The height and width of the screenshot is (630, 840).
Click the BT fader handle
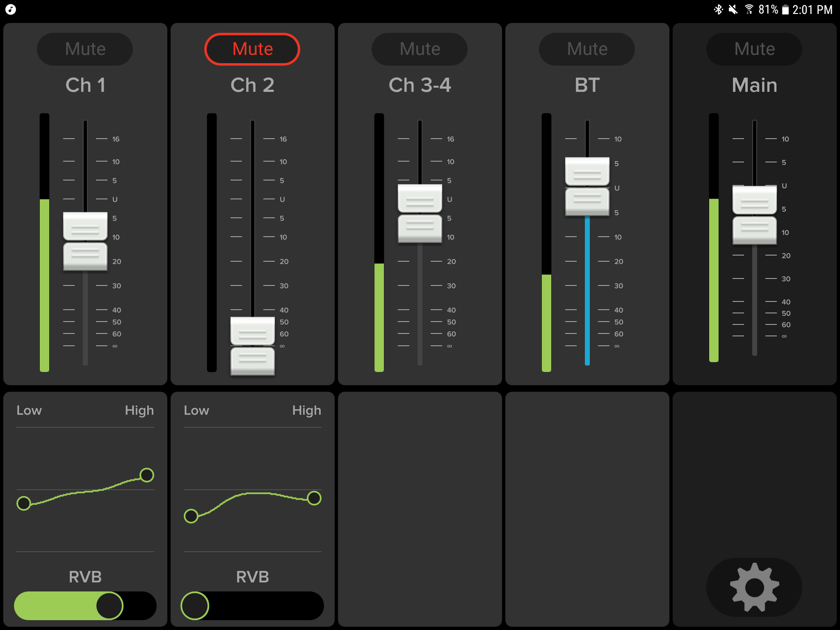pyautogui.click(x=587, y=187)
